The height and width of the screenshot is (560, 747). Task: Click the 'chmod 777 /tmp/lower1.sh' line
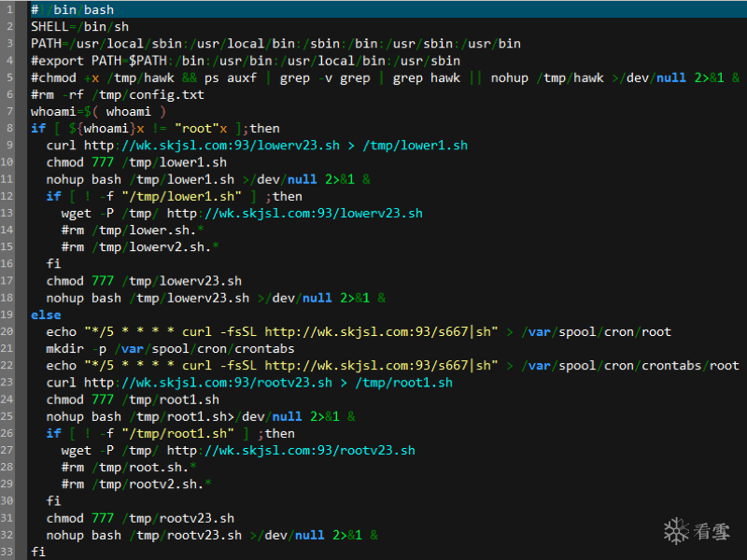(136, 162)
